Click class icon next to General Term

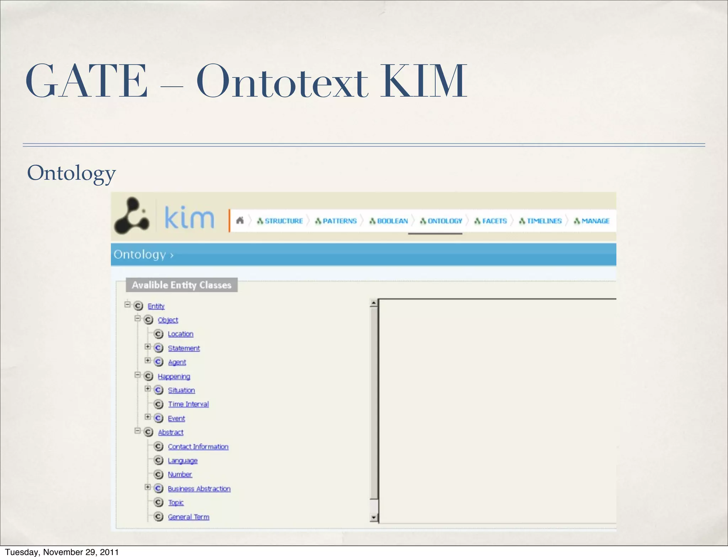(x=159, y=517)
